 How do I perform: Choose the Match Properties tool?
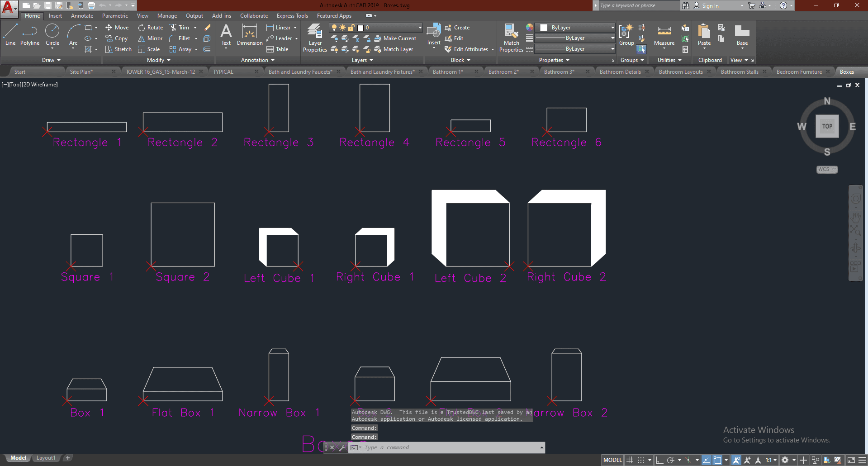click(x=511, y=38)
